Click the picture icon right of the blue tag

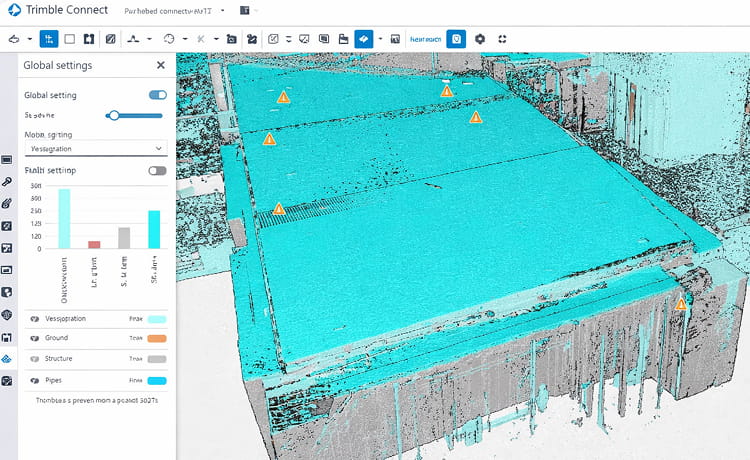pyautogui.click(x=395, y=39)
